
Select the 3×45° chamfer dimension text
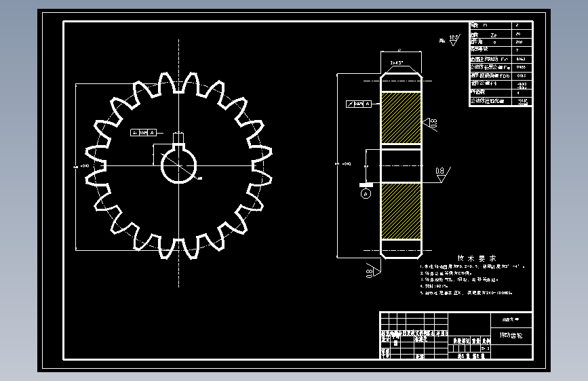396,62
